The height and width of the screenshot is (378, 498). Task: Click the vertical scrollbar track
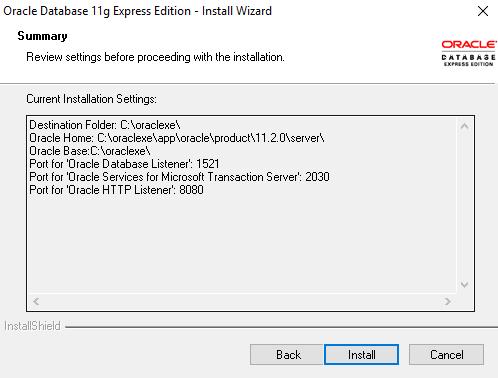(465, 206)
